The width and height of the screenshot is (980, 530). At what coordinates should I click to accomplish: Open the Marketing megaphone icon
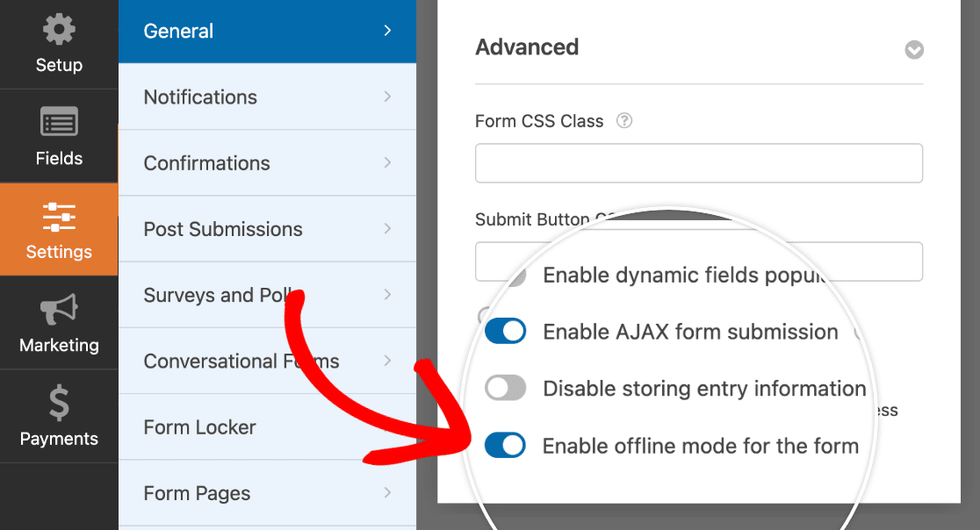(x=59, y=310)
